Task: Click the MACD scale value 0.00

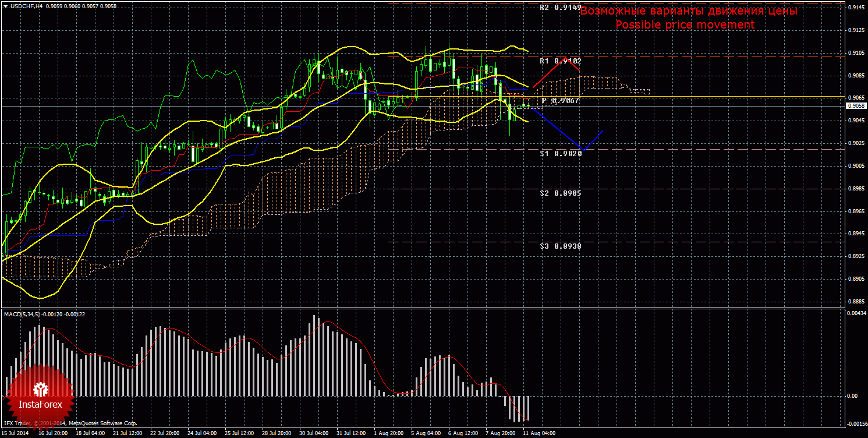Action: [853, 396]
